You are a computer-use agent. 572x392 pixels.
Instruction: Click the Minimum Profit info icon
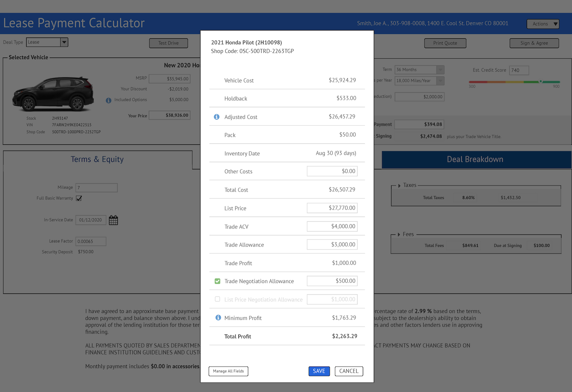tap(218, 318)
